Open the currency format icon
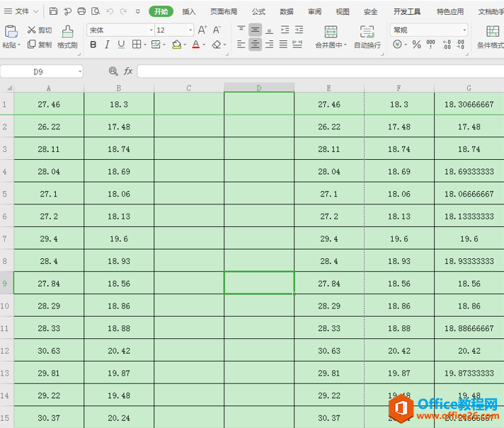The image size is (504, 428). tap(397, 45)
